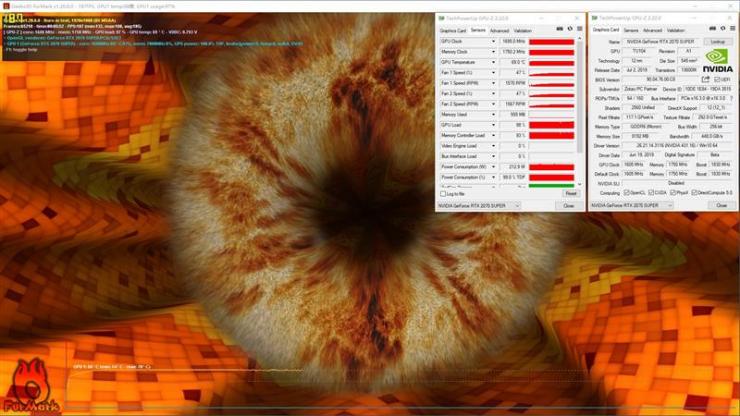Click the BIOS Version value field
Viewport: 740px width, 416px height.
pos(661,79)
